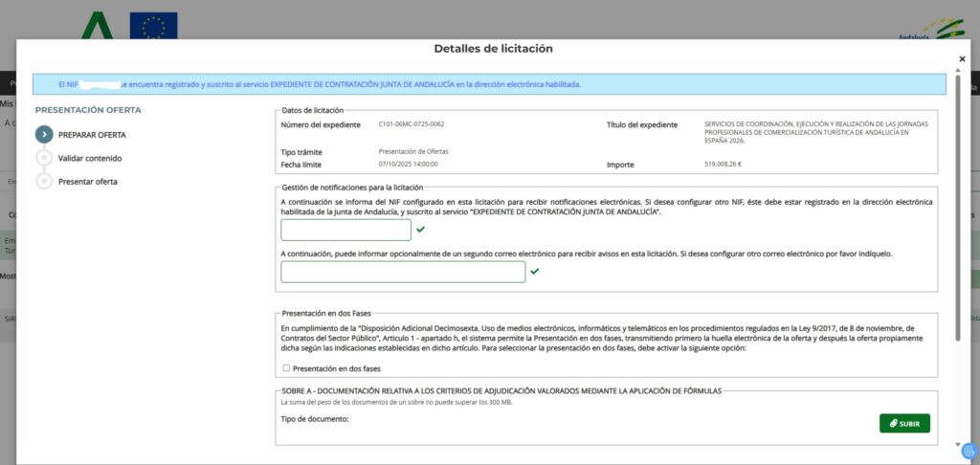
Task: Click the NIF notification input field
Action: click(x=345, y=230)
